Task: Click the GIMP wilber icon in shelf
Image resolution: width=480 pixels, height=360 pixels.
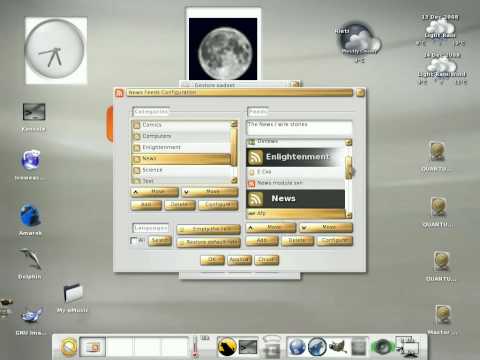Action: click(338, 347)
